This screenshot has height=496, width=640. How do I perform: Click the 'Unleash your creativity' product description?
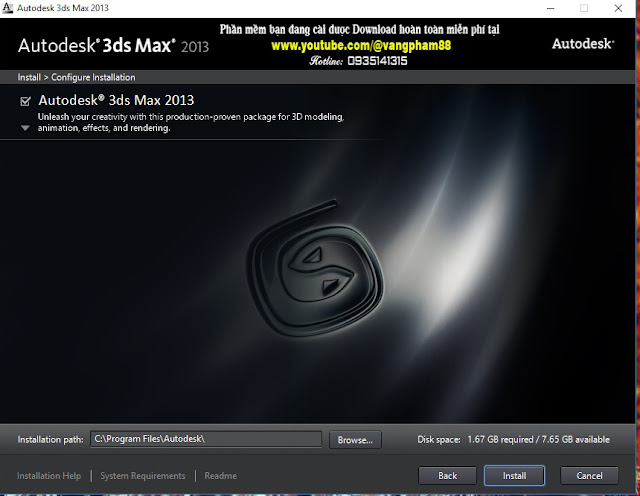pyautogui.click(x=191, y=122)
